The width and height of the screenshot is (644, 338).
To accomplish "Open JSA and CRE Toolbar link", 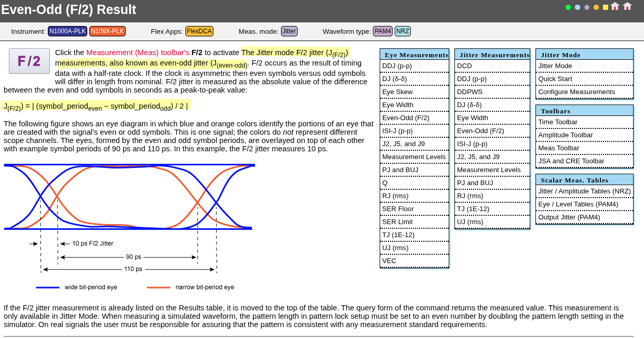I will coord(584,161).
